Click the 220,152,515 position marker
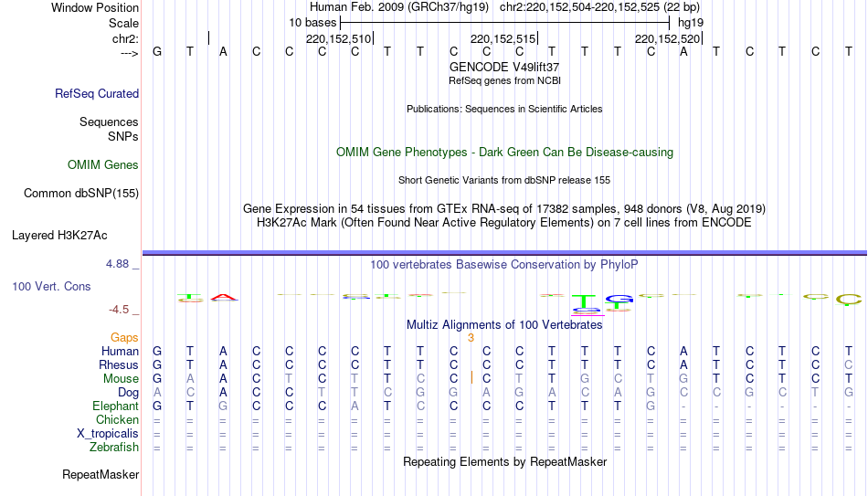 pyautogui.click(x=504, y=38)
